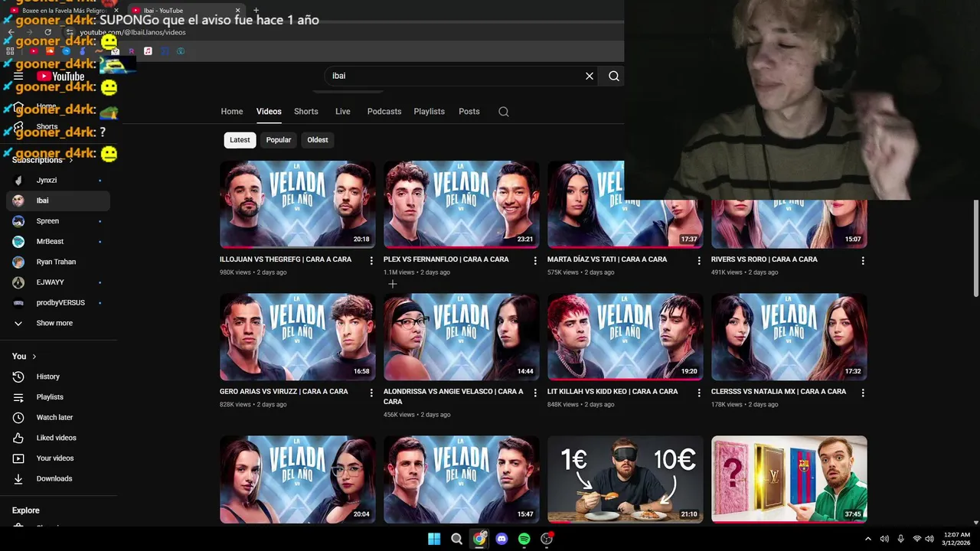
Task: Open the Windows taskbar search
Action: (456, 539)
